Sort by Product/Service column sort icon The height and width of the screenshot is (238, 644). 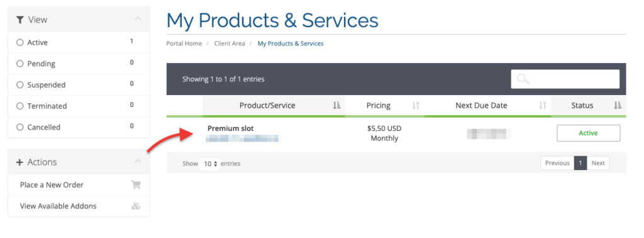point(336,106)
